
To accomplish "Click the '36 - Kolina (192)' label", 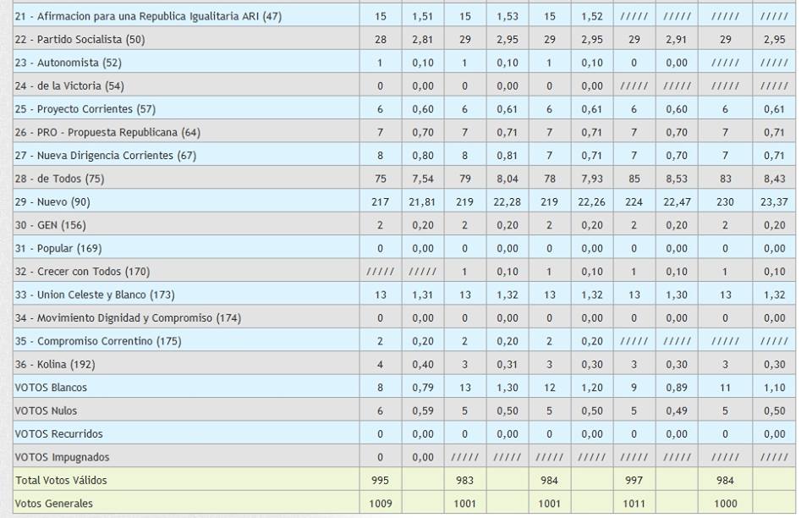I will click(x=55, y=365).
